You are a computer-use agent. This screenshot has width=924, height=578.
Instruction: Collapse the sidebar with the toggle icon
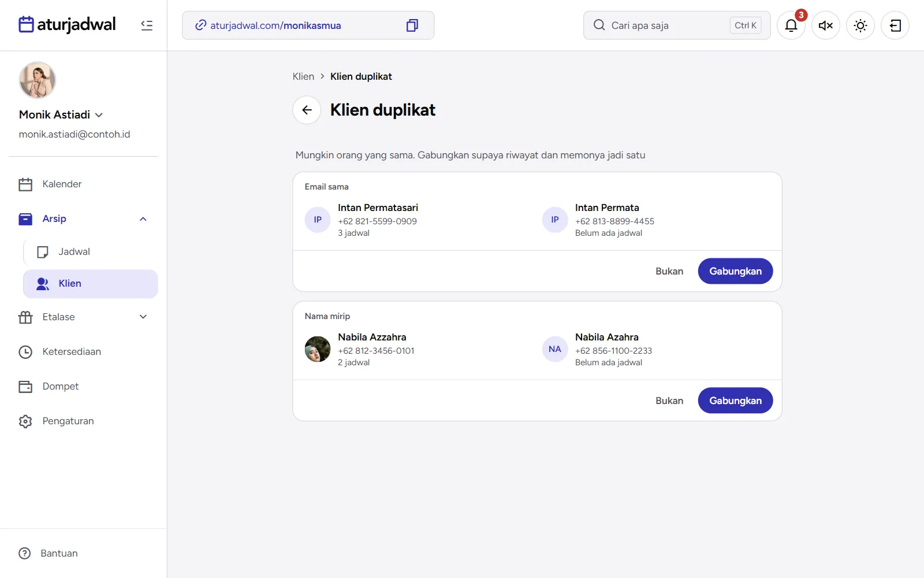tap(147, 25)
